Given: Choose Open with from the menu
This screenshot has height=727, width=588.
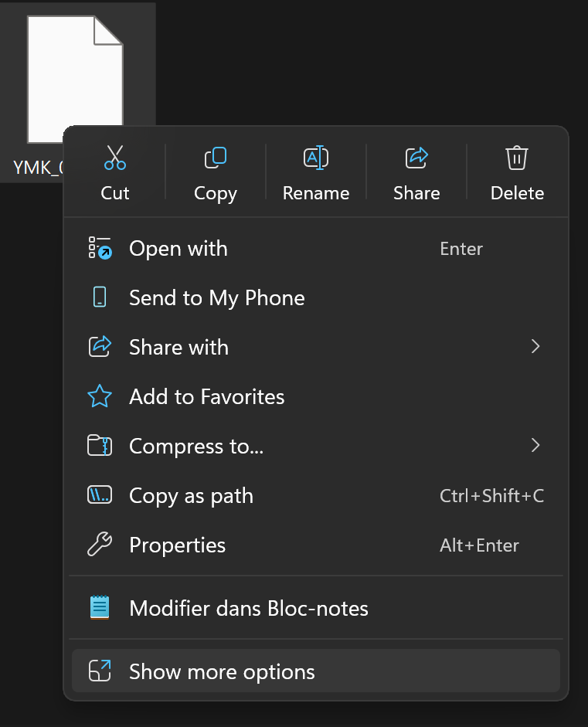Looking at the screenshot, I should (x=178, y=249).
